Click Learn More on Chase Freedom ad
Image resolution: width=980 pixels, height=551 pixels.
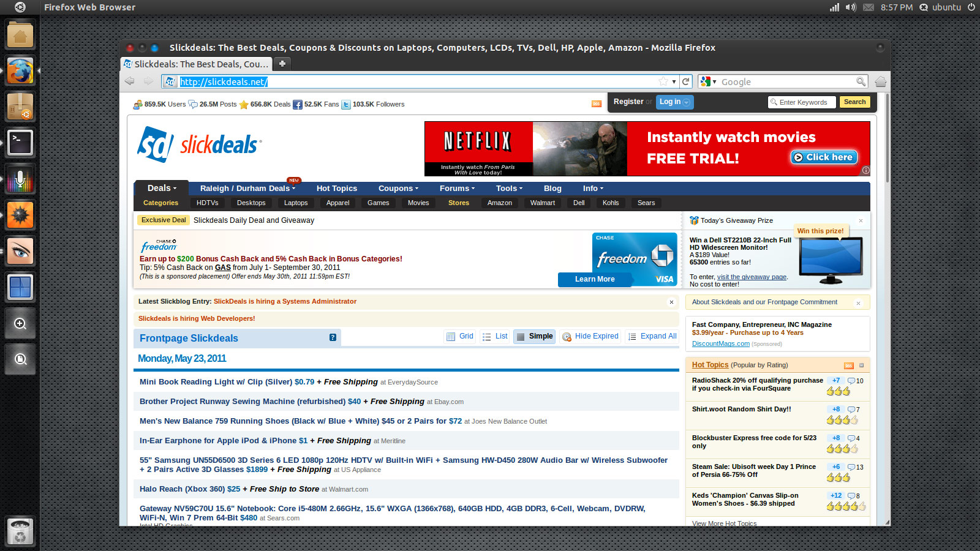click(x=595, y=279)
